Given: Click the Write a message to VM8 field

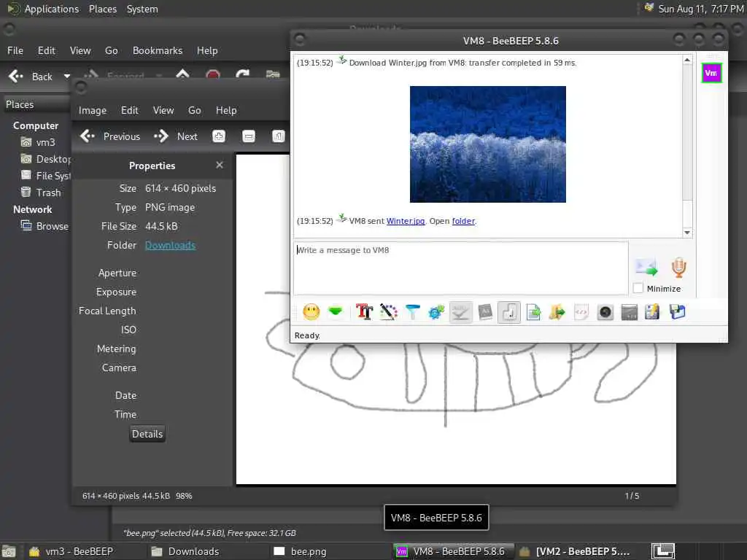Looking at the screenshot, I should click(x=461, y=268).
